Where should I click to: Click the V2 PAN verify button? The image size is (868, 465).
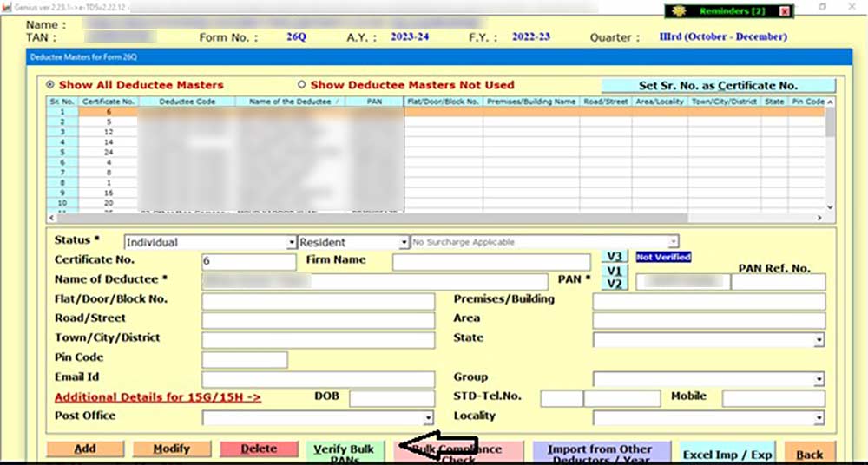[615, 284]
